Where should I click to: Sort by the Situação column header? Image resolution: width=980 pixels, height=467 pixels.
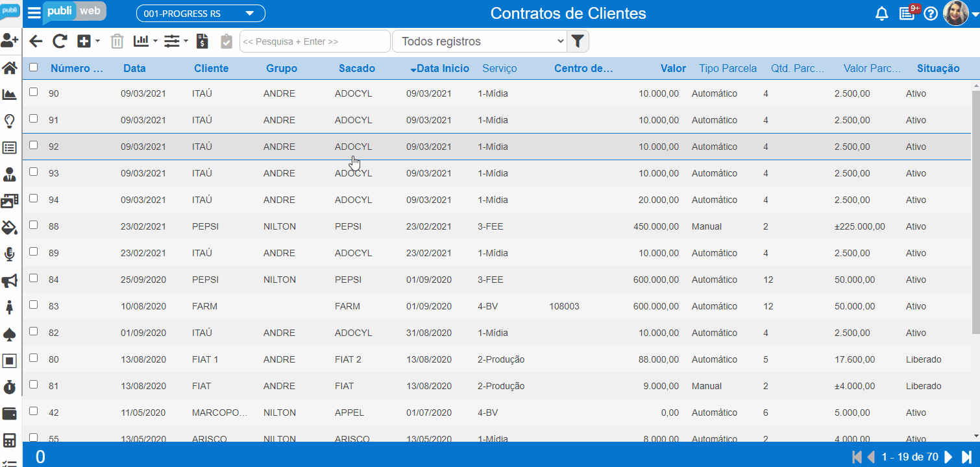tap(938, 68)
